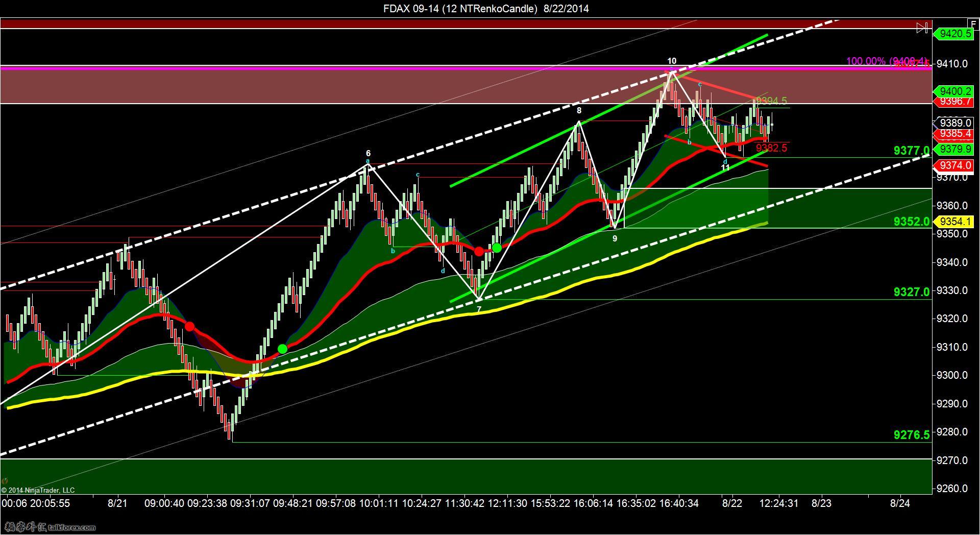This screenshot has height=535, width=980.
Task: Click the 8/24 date on time axis
Action: (900, 503)
